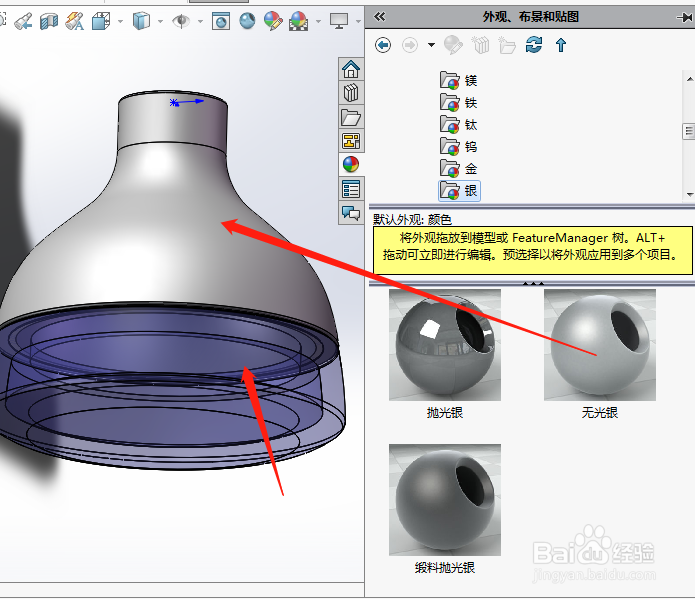Screen dimensions: 695x599
Task: Click the plain blue sphere icon
Action: tap(247, 21)
